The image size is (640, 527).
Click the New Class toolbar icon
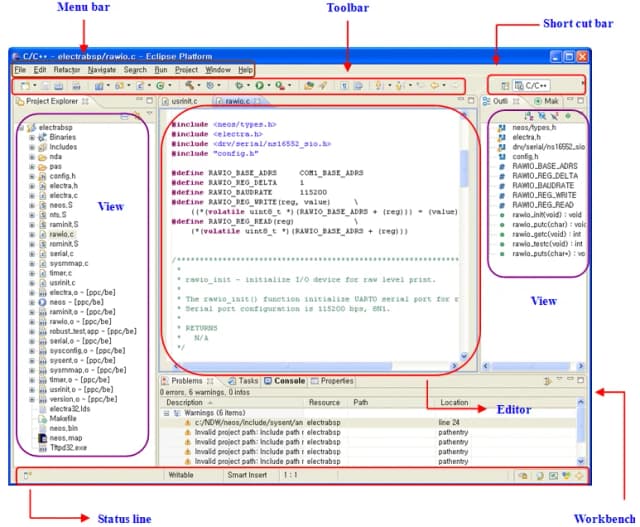(160, 86)
